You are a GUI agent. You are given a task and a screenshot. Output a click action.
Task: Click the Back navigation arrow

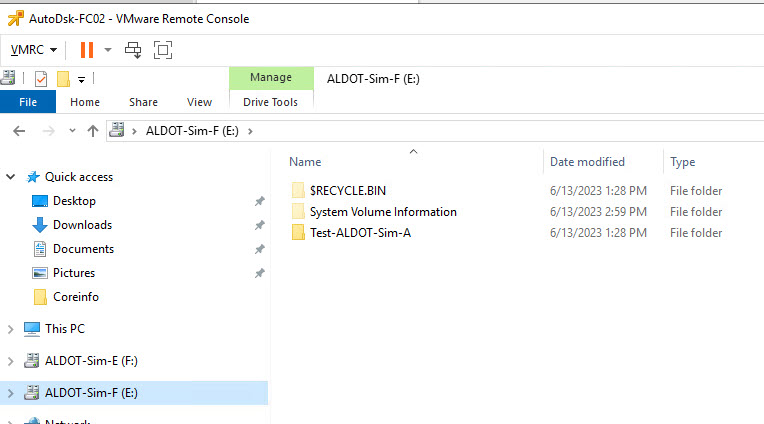18,131
